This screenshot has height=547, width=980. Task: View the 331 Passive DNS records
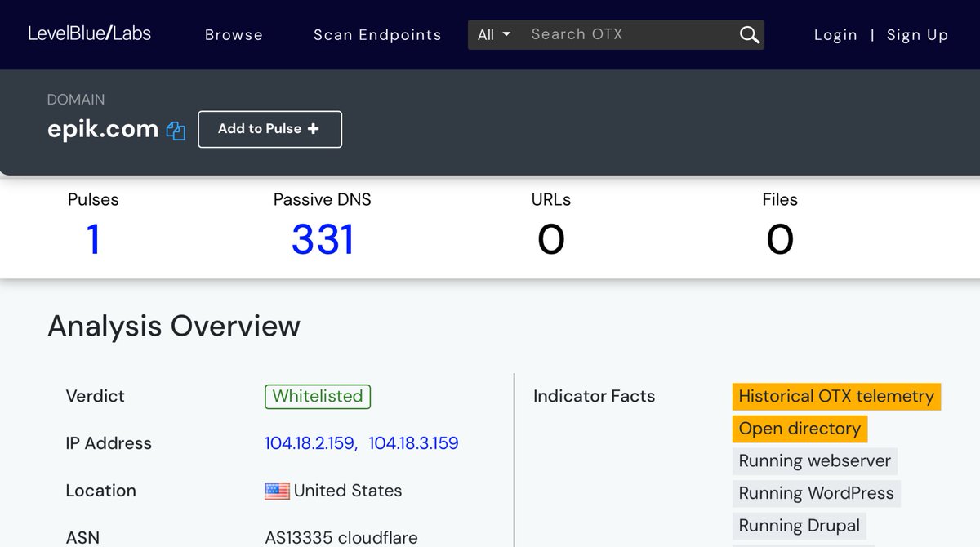[x=323, y=239]
